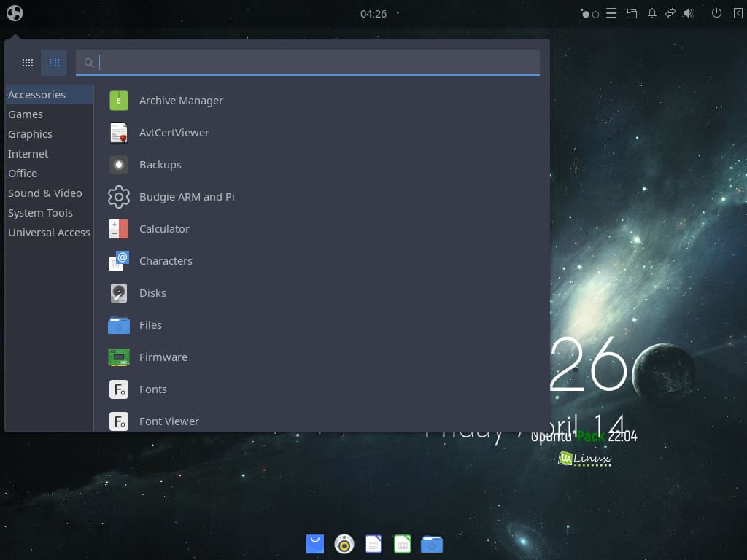747x560 pixels.
Task: Switch menu to grid view
Action: click(28, 63)
